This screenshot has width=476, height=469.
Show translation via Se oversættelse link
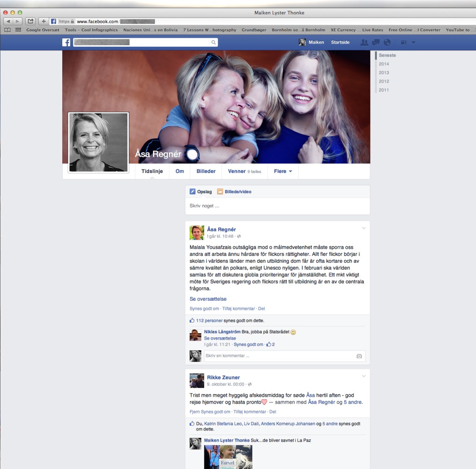click(x=208, y=299)
